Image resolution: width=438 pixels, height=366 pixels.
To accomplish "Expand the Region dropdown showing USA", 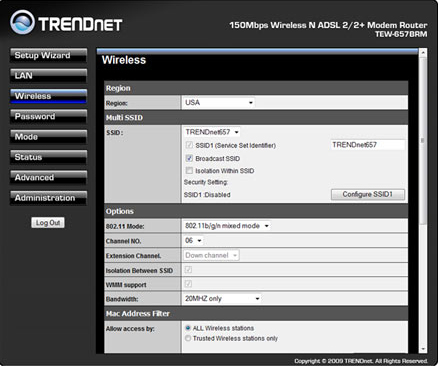I will click(219, 102).
